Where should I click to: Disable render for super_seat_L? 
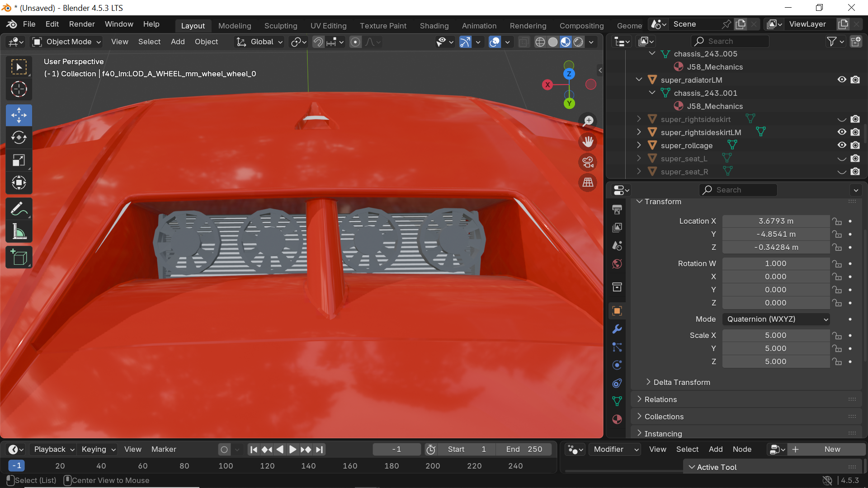[855, 159]
